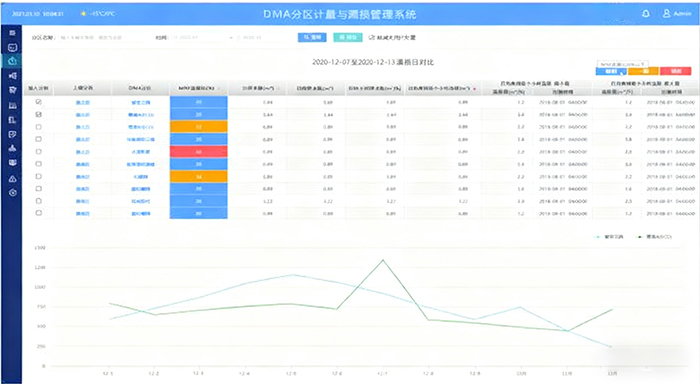Check the last table row's checkbox
Screen dimensions: 700x384
(39, 213)
